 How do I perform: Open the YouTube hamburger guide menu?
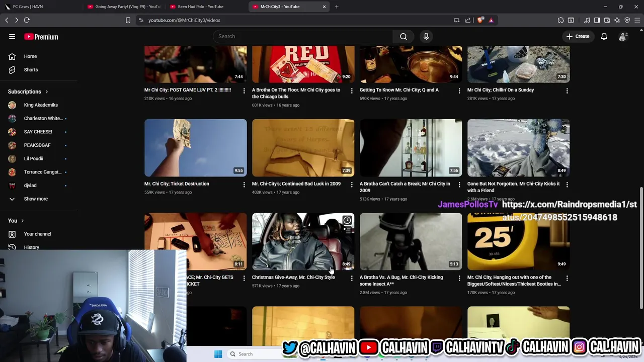tap(12, 37)
